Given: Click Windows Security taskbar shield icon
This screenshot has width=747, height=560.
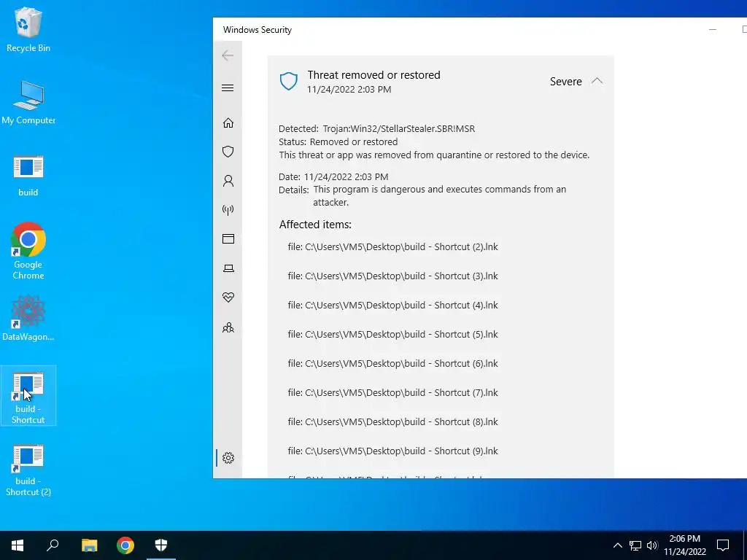Looking at the screenshot, I should [161, 545].
